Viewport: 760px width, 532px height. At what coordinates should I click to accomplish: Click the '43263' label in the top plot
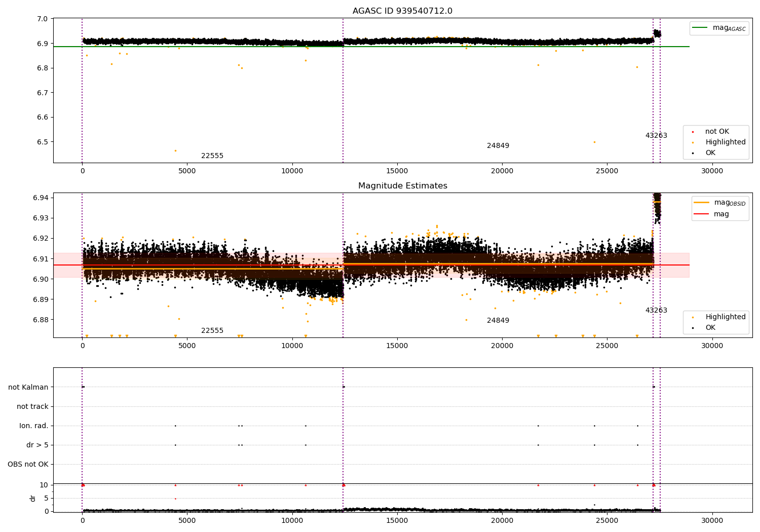coord(656,136)
